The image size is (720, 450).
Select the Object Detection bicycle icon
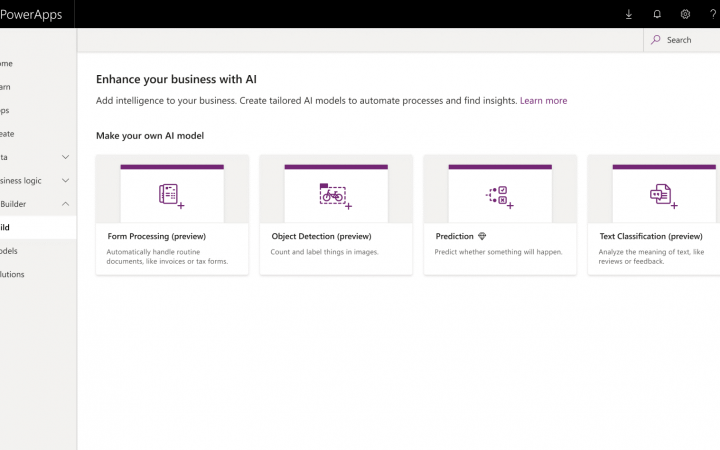click(336, 196)
